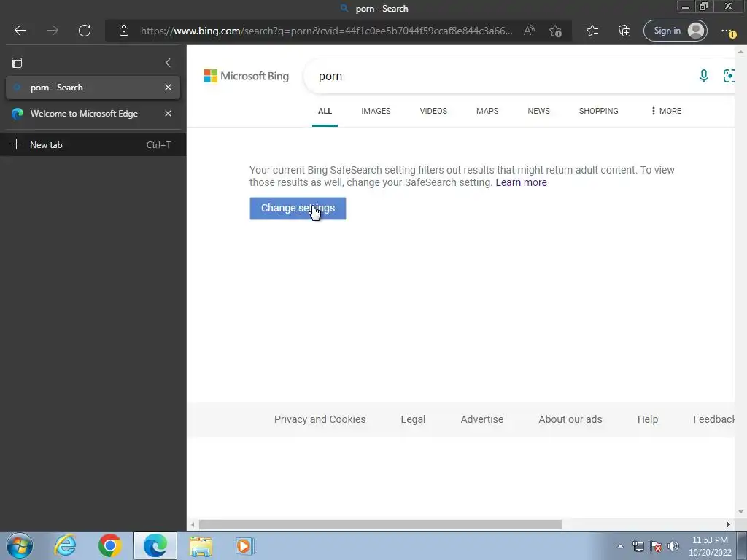Viewport: 747px width, 560px height.
Task: Open Windows Explorer from taskbar
Action: pyautogui.click(x=201, y=546)
